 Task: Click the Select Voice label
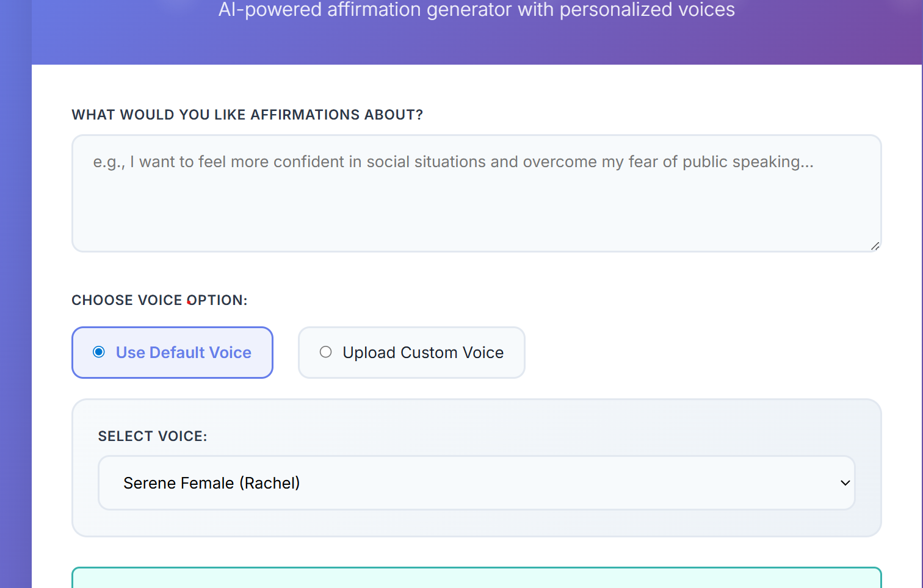pos(153,436)
